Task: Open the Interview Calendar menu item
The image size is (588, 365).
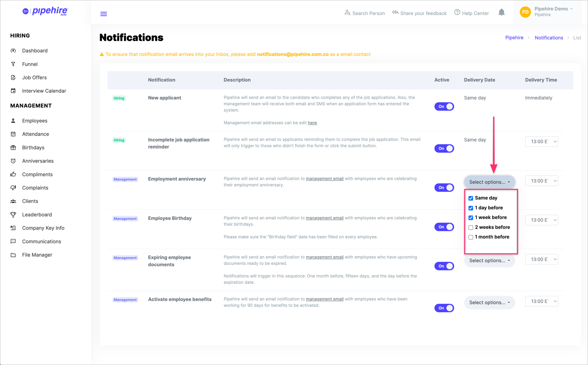Action: click(44, 91)
